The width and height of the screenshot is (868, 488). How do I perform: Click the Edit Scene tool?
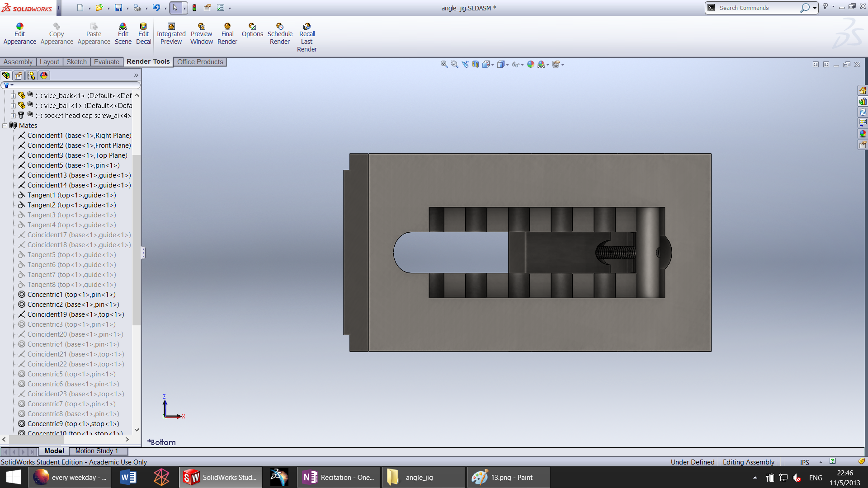(x=123, y=34)
